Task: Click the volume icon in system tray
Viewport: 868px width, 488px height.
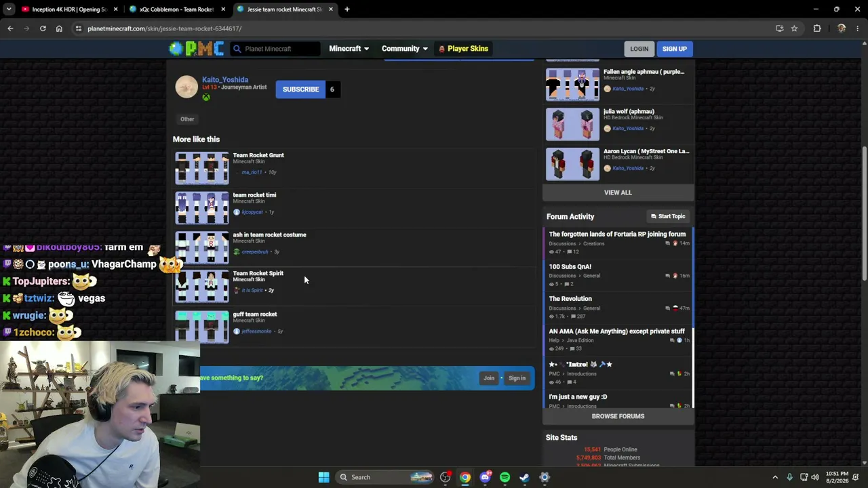Action: tap(815, 477)
